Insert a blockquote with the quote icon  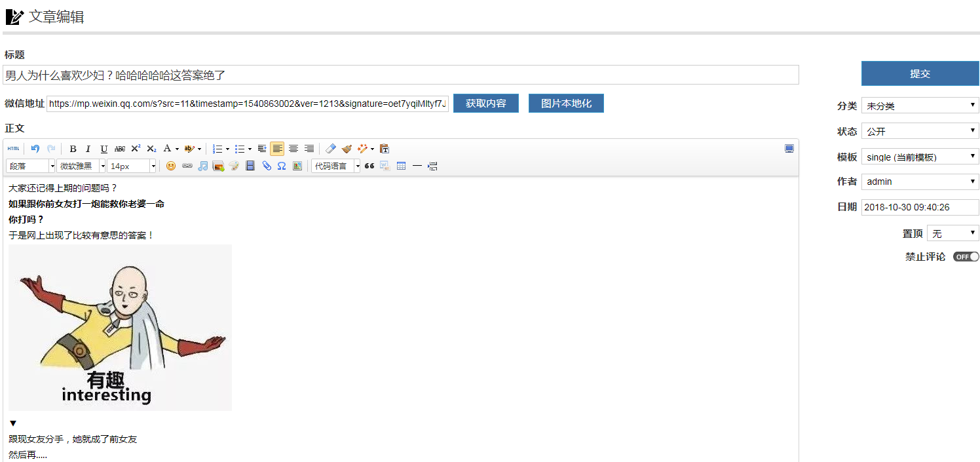click(369, 166)
